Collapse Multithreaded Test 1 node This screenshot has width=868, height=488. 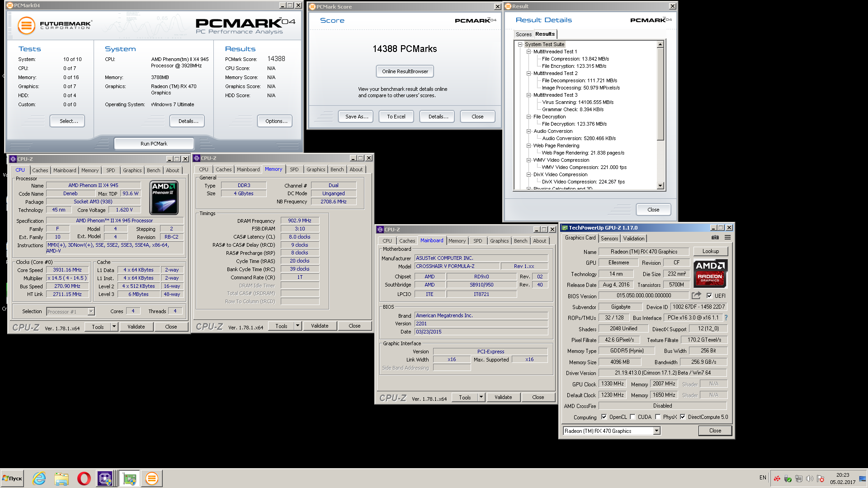pos(528,52)
